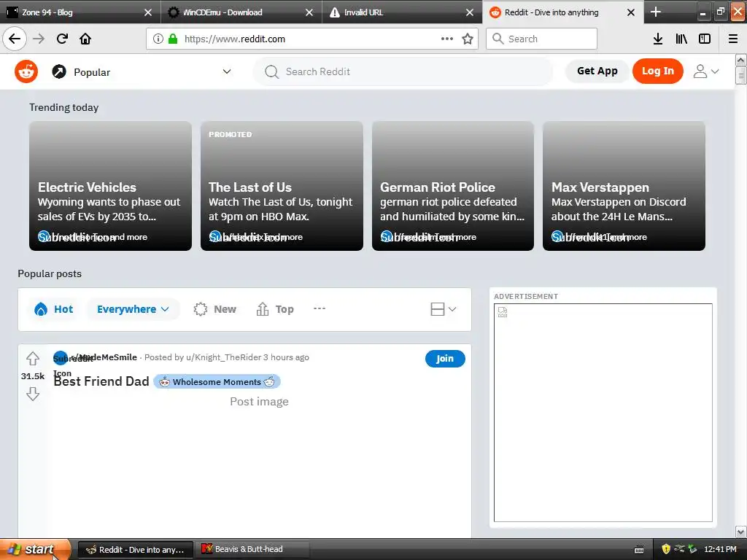This screenshot has height=560, width=747.
Task: Open the user account dropdown menu
Action: tap(705, 71)
